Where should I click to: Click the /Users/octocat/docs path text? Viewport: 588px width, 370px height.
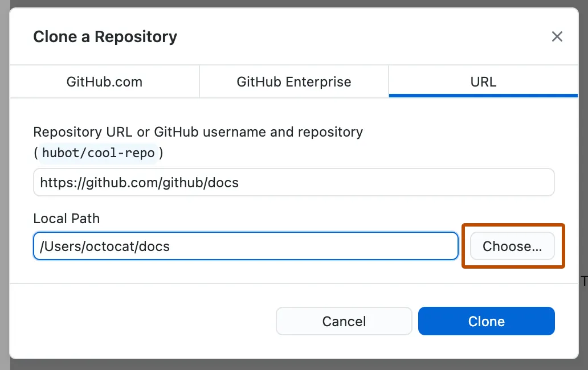104,246
